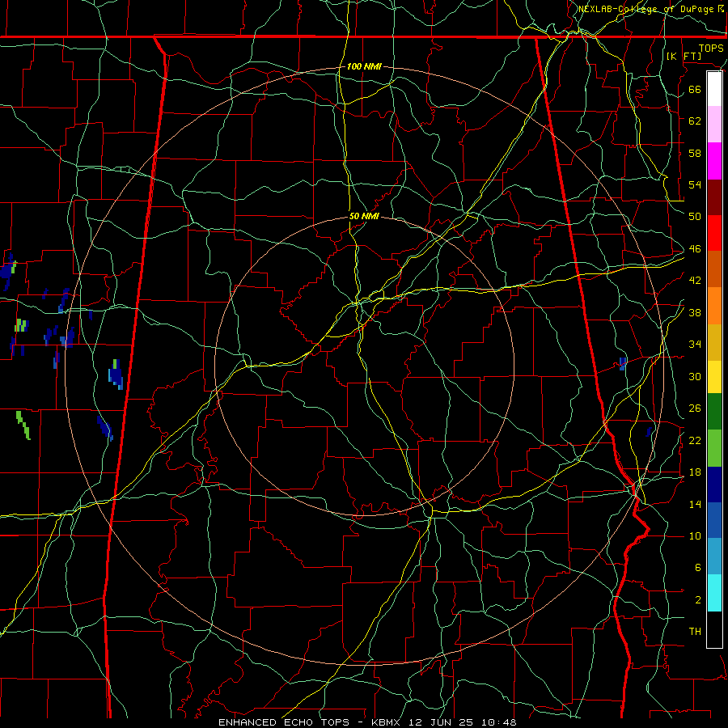Image resolution: width=728 pixels, height=728 pixels.
Task: Click the '26' legend value
Action: (695, 408)
